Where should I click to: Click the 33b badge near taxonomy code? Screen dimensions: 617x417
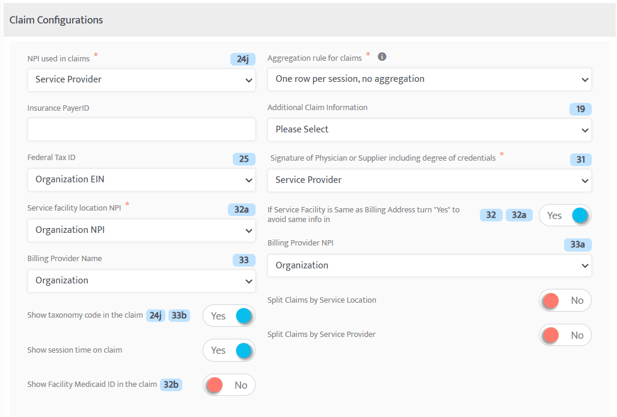tap(179, 316)
